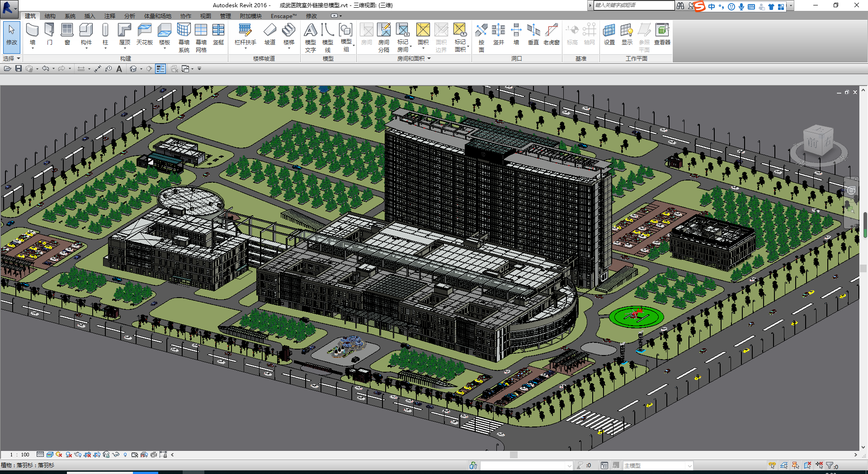This screenshot has width=868, height=474.
Task: Open the 设置 work plane Set tool
Action: (x=609, y=34)
